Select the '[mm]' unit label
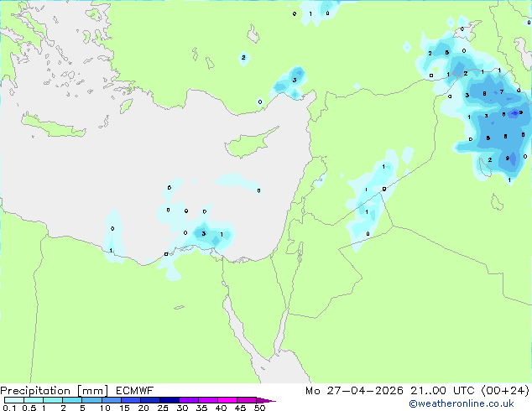This screenshot has height=411, width=532. (x=92, y=391)
